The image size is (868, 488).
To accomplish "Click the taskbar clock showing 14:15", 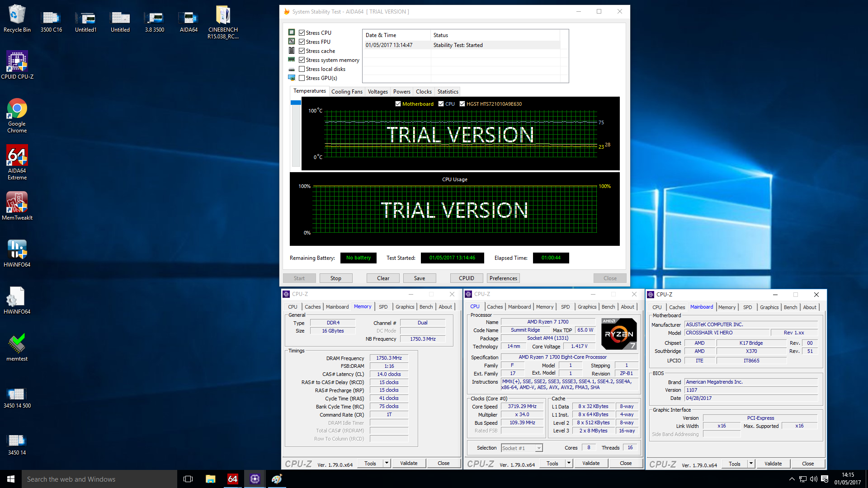I will click(848, 479).
